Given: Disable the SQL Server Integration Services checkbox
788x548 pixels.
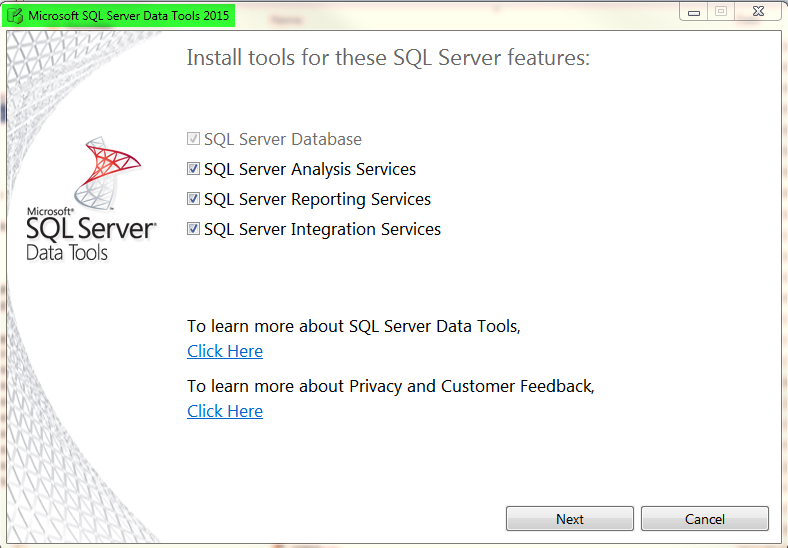Looking at the screenshot, I should click(x=193, y=229).
